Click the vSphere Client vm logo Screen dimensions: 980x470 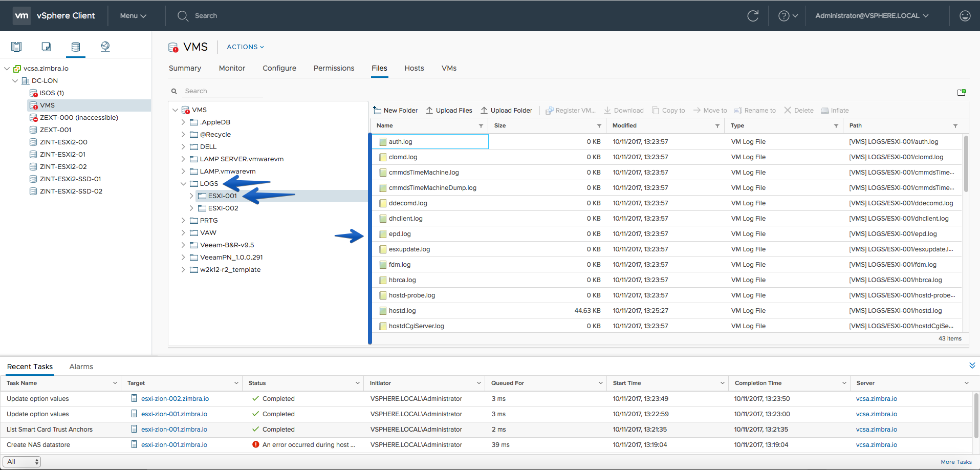tap(21, 16)
